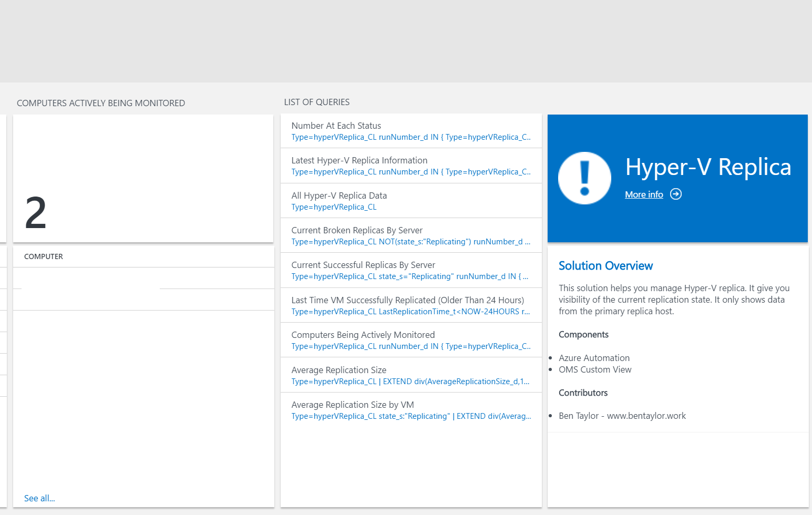Click Ben Taylor - www.bentaylor.work contributor
The image size is (812, 515).
[x=622, y=416]
